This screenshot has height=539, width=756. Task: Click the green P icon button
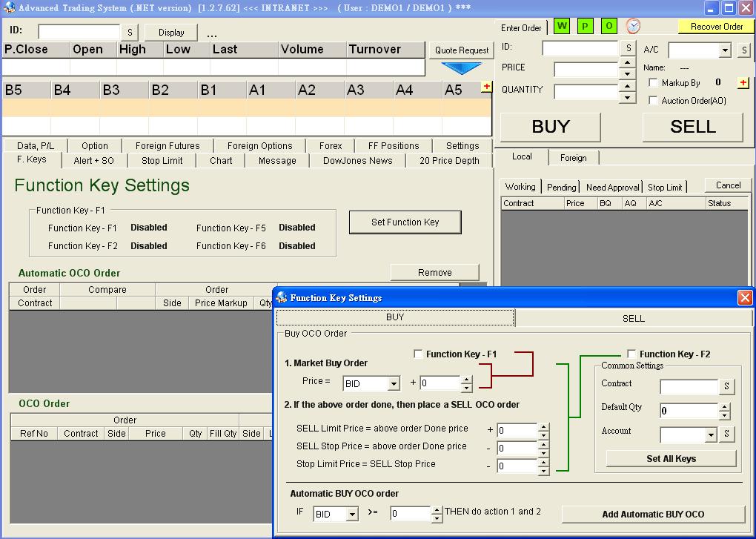tap(586, 27)
